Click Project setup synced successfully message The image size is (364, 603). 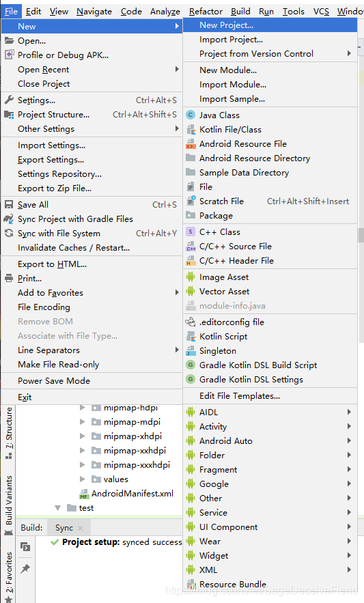[122, 542]
